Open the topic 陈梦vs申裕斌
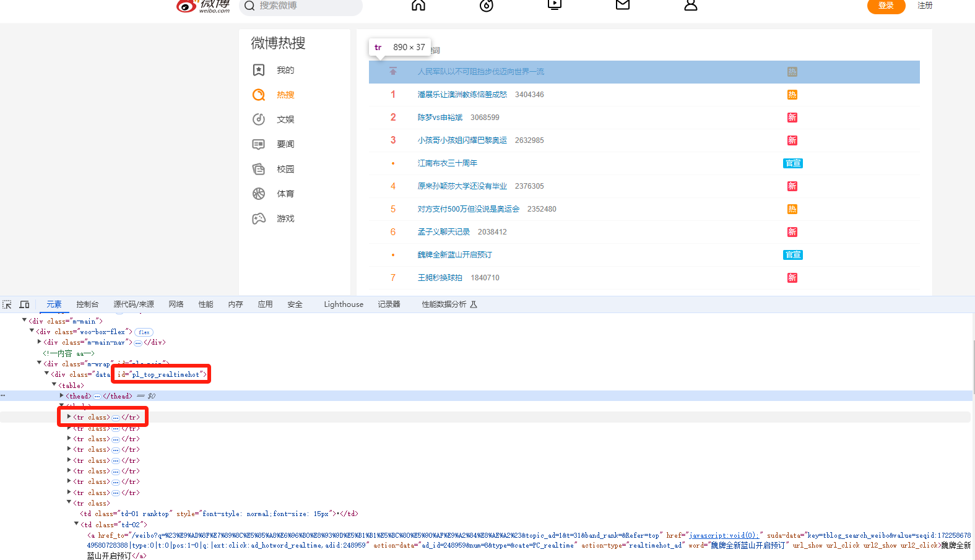This screenshot has width=975, height=560. [440, 118]
